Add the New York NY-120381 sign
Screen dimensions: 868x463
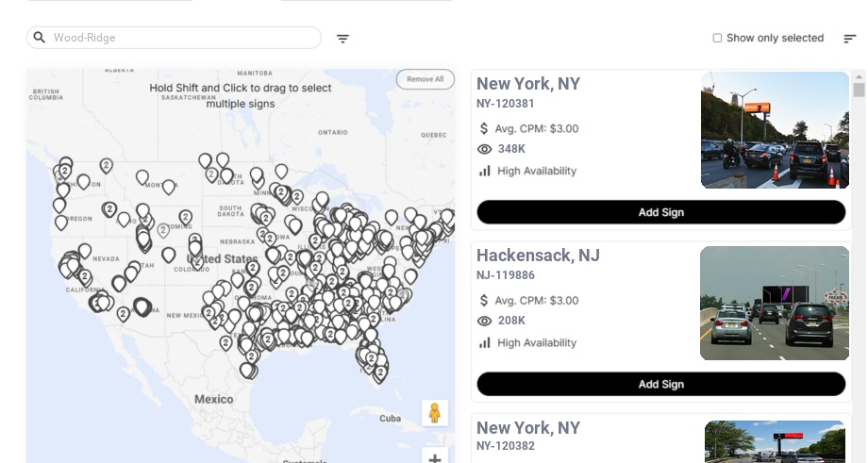[x=660, y=212]
